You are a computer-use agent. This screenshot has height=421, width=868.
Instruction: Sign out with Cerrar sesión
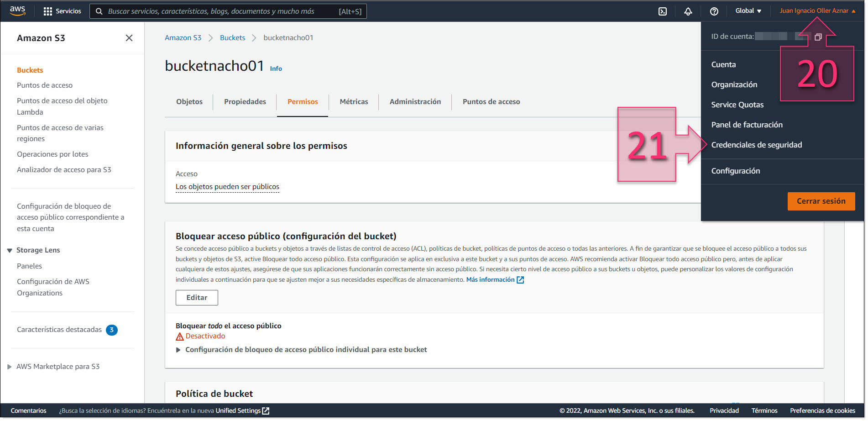pos(821,201)
